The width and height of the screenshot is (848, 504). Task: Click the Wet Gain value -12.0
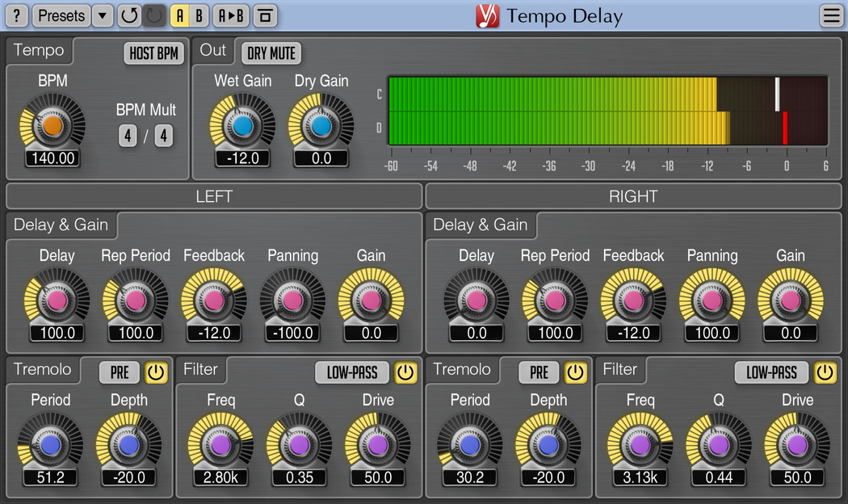[x=243, y=158]
